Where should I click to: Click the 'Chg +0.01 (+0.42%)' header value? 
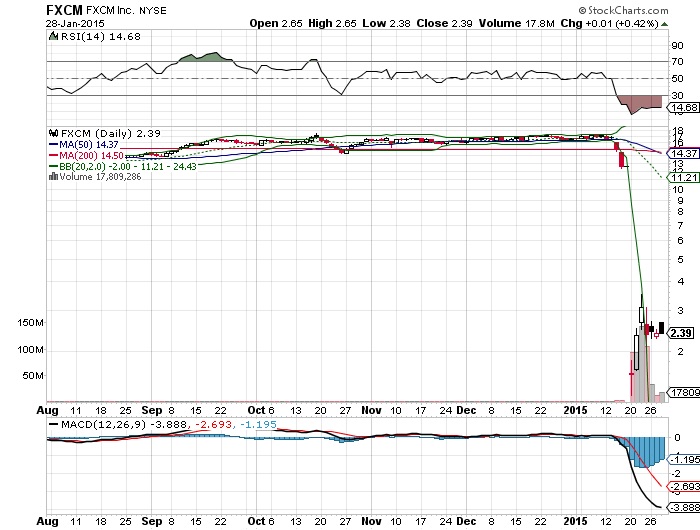609,23
